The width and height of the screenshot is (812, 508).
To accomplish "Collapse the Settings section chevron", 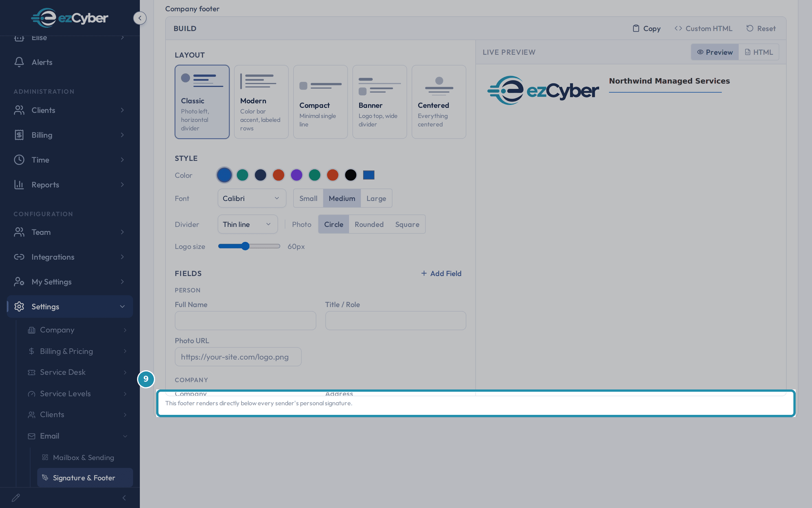I will (x=122, y=307).
